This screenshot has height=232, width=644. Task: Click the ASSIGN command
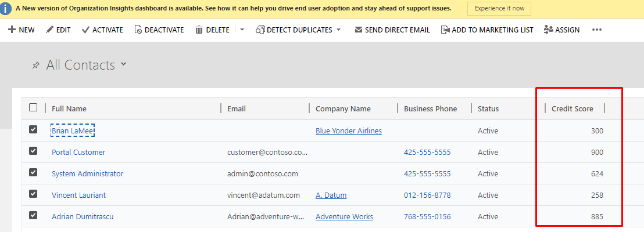click(x=561, y=30)
